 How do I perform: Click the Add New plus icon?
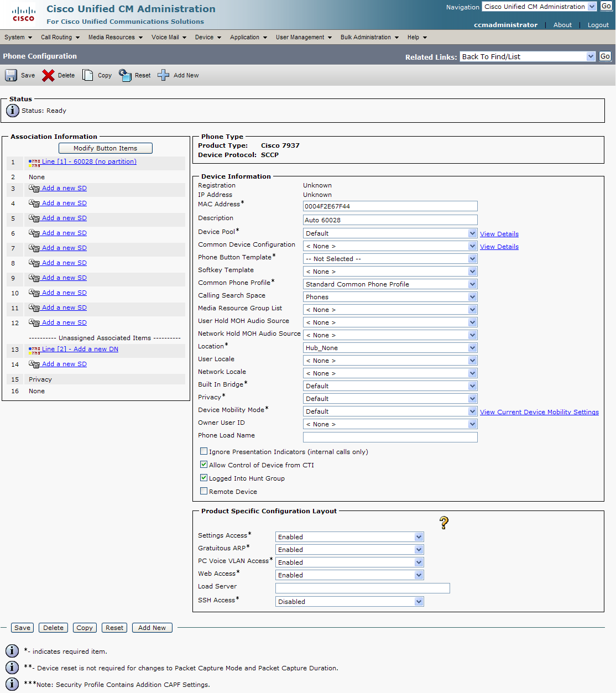[x=163, y=75]
